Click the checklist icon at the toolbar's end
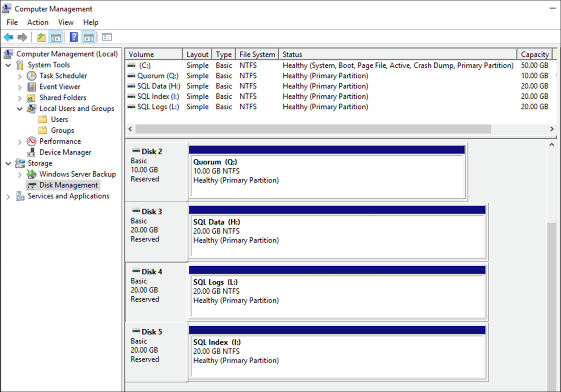 pos(106,37)
